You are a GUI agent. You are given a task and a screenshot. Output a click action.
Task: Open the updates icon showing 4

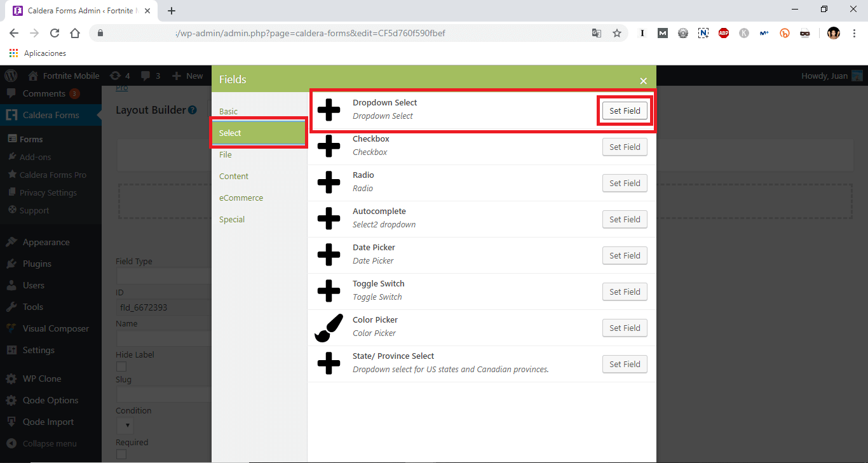coord(119,76)
